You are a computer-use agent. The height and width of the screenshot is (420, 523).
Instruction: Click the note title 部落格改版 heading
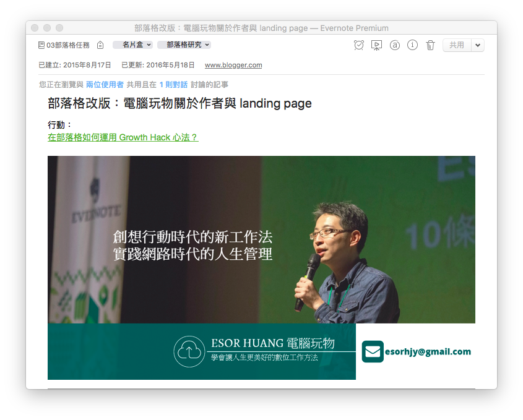179,103
